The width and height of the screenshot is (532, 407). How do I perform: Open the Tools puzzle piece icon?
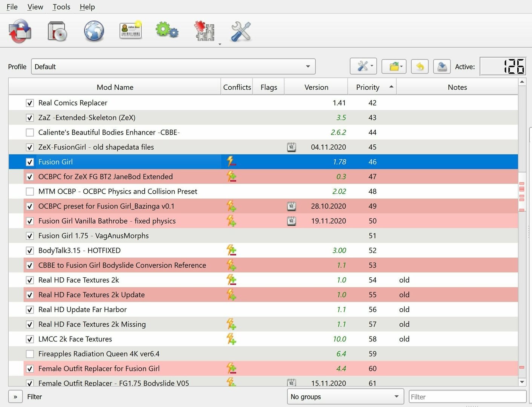tap(204, 31)
